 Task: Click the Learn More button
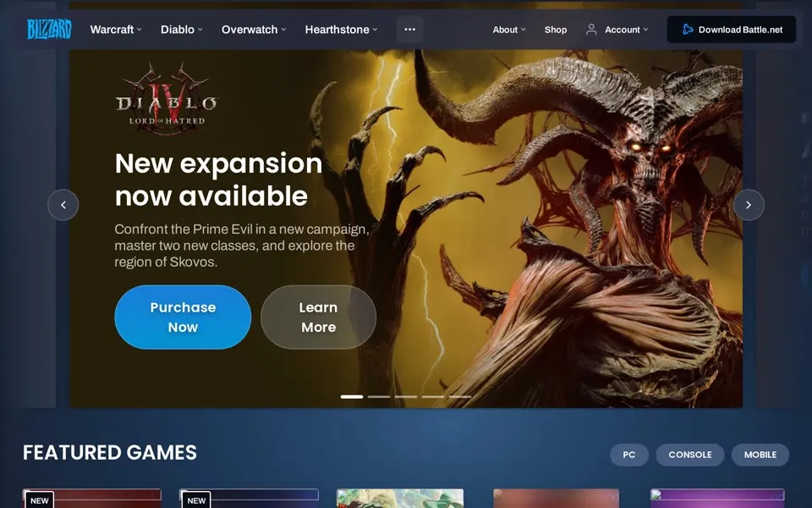click(319, 317)
